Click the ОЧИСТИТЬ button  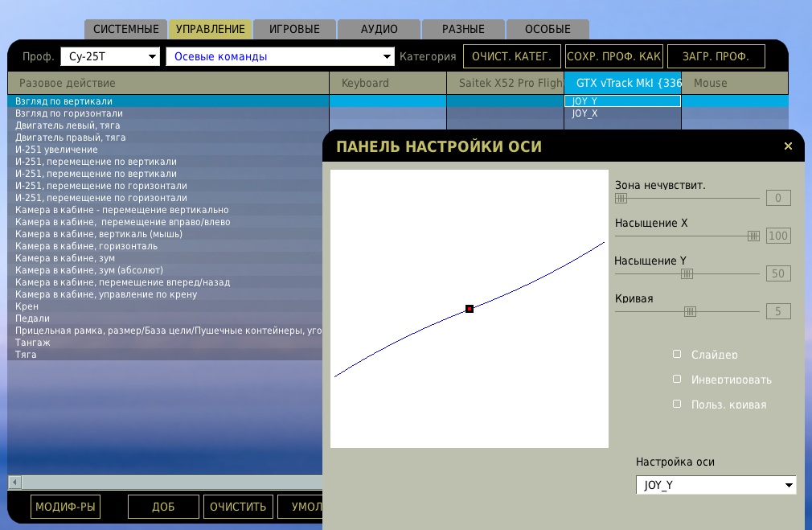coord(238,507)
